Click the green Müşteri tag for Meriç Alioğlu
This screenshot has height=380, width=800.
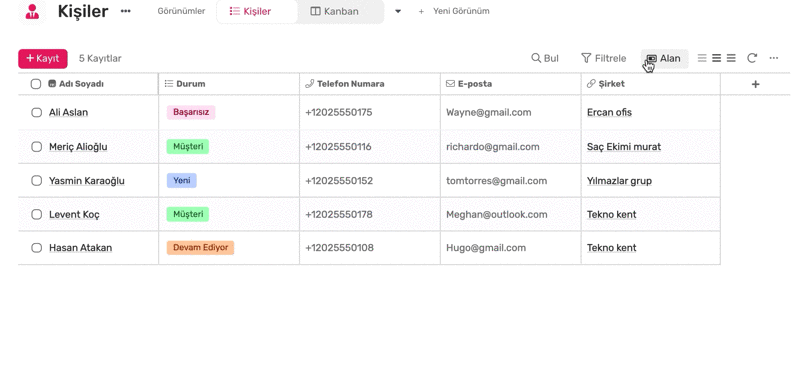188,147
